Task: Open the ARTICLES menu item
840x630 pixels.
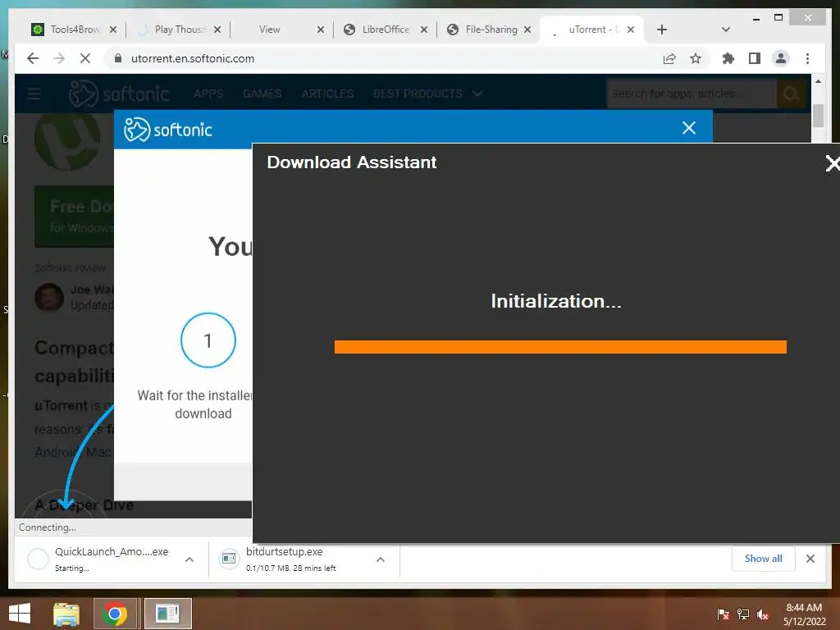Action: (x=327, y=94)
